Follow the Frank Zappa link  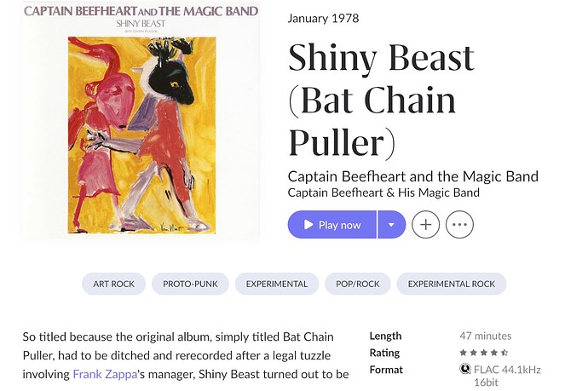pos(105,374)
